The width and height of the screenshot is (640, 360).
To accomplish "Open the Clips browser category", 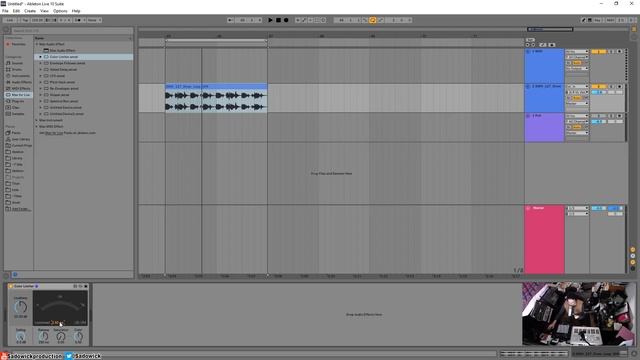I will click(x=16, y=107).
